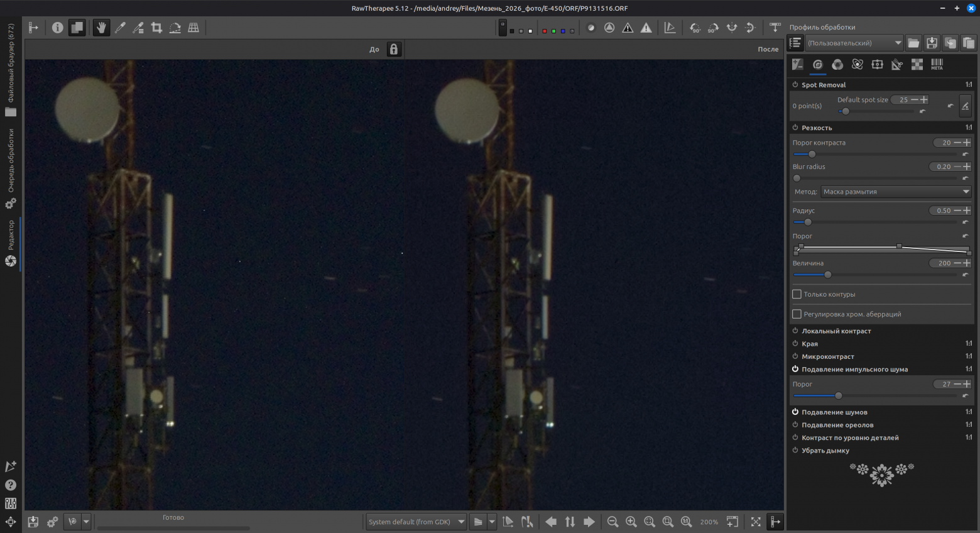Screen dimensions: 980x533
Task: Toggle red channel preview
Action: point(544,31)
